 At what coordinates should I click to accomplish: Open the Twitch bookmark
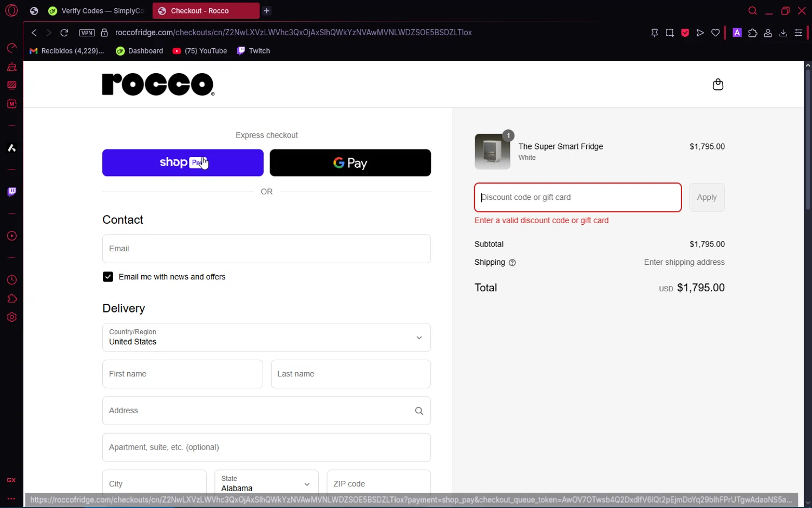click(253, 51)
